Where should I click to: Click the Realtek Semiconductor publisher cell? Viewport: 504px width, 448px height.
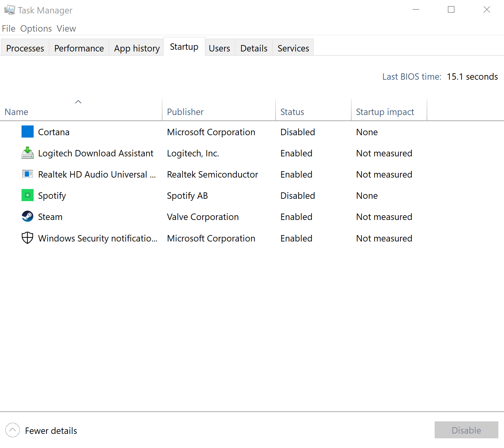[213, 175]
